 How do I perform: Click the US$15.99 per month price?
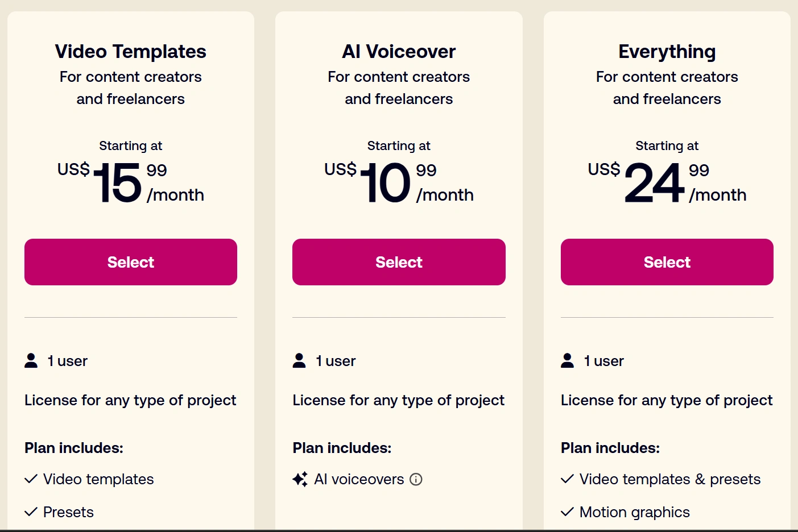131,182
